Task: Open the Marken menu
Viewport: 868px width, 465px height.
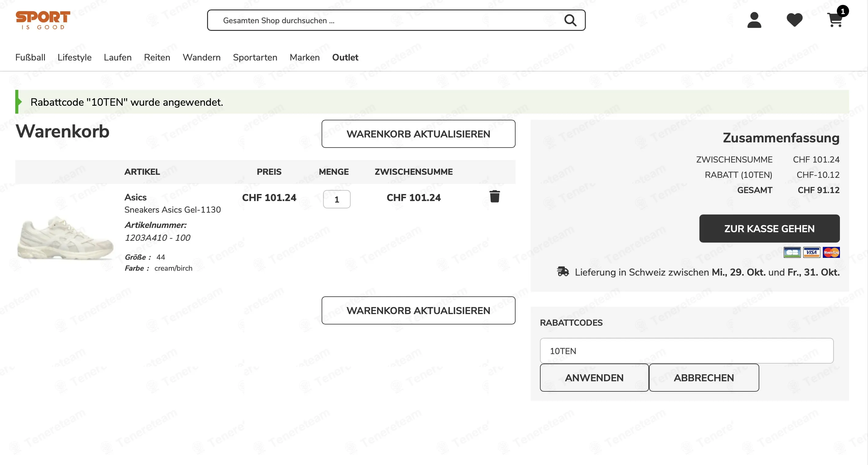Action: [x=305, y=57]
